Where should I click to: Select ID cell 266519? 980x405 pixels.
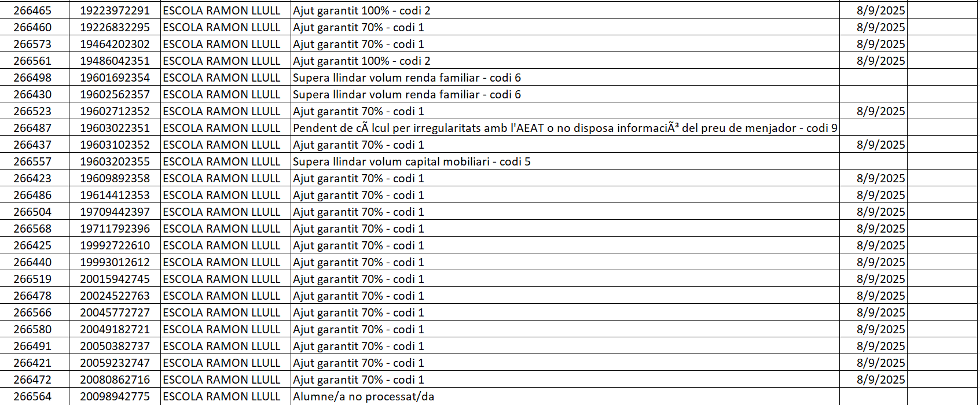click(32, 279)
